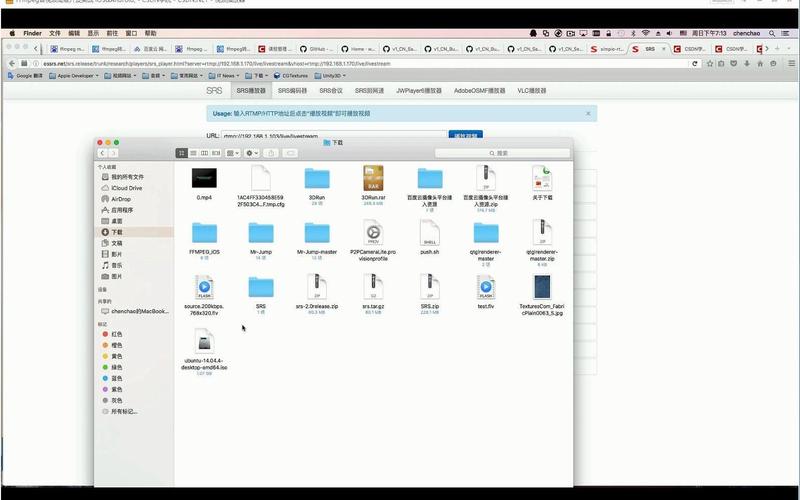Open the Finder action gear dropdown
Image resolution: width=800 pixels, height=500 pixels.
[x=252, y=153]
